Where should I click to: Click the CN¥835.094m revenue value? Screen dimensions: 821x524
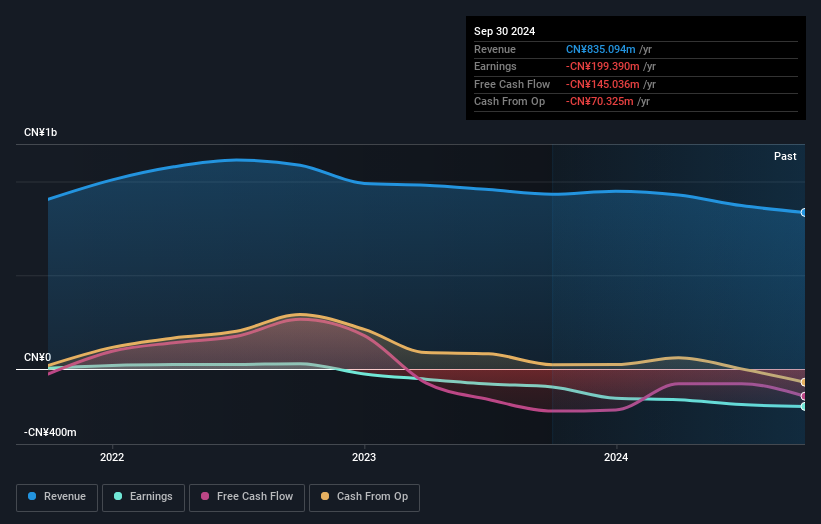601,49
